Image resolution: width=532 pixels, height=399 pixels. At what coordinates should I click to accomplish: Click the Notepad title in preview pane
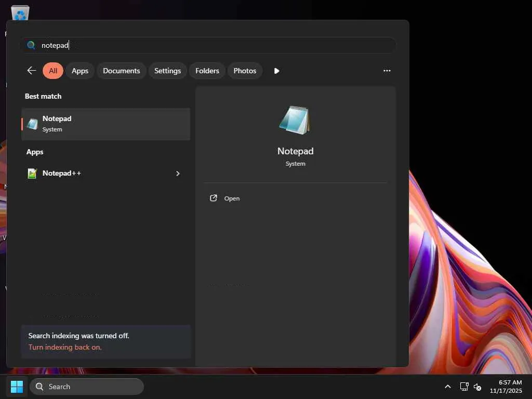pyautogui.click(x=296, y=151)
